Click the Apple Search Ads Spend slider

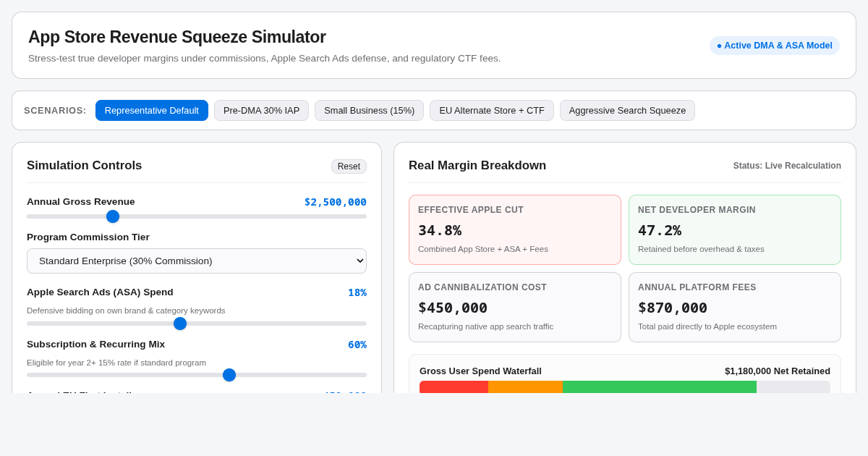point(197,323)
